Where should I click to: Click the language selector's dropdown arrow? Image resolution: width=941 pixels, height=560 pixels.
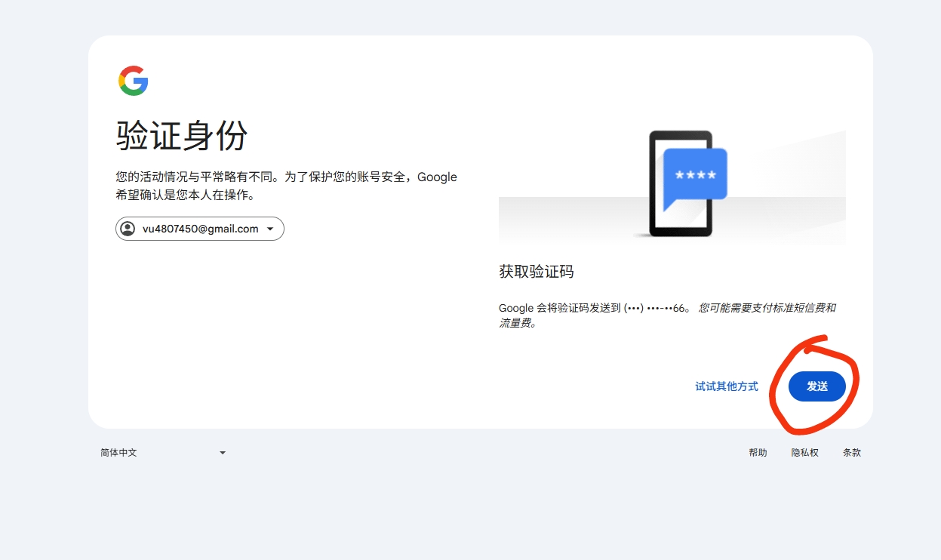[x=222, y=453]
